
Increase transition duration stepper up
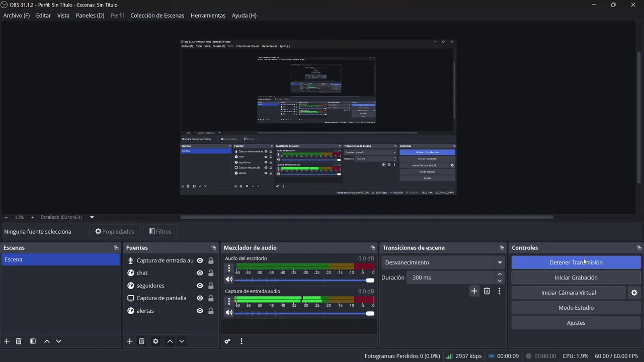pos(500,275)
